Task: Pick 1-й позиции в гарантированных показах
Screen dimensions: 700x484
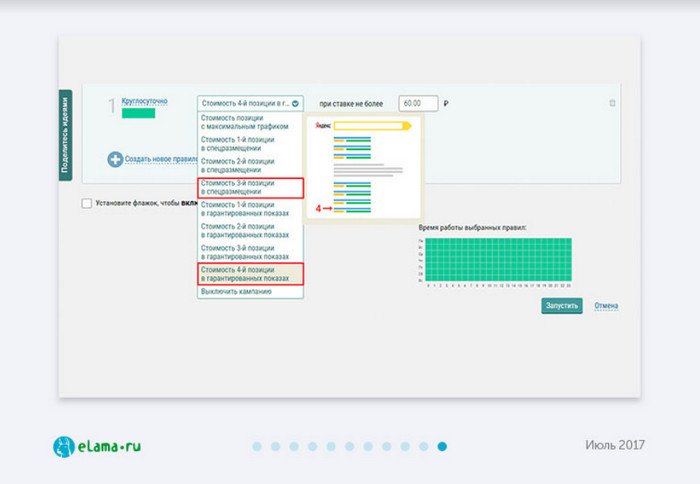Action: pos(250,209)
